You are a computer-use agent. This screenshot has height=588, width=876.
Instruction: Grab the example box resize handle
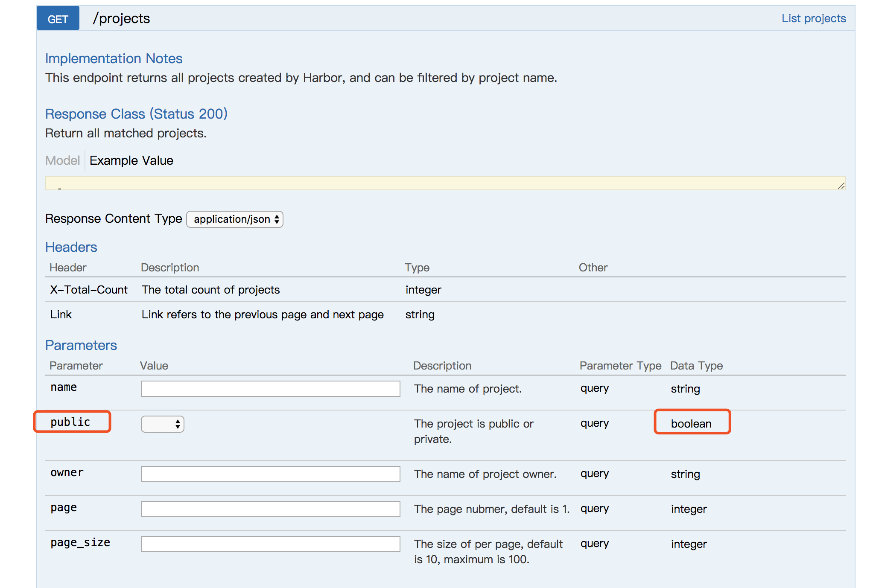coord(841,186)
